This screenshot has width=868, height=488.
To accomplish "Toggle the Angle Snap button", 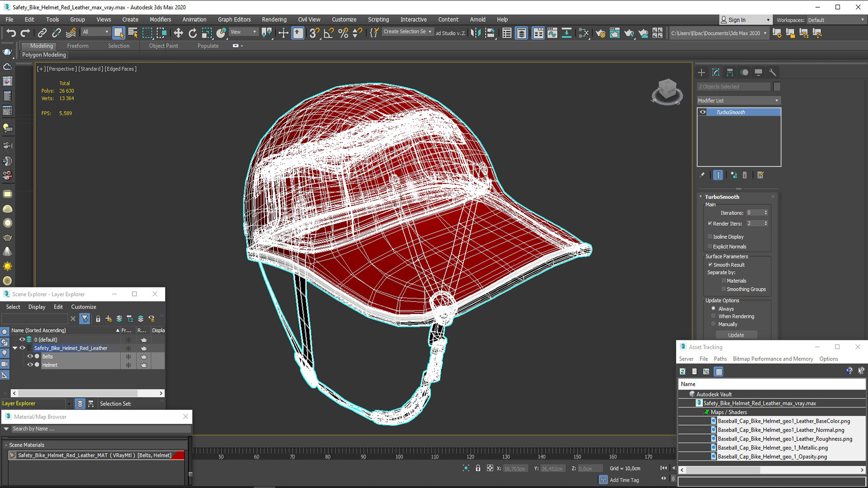I will click(329, 33).
